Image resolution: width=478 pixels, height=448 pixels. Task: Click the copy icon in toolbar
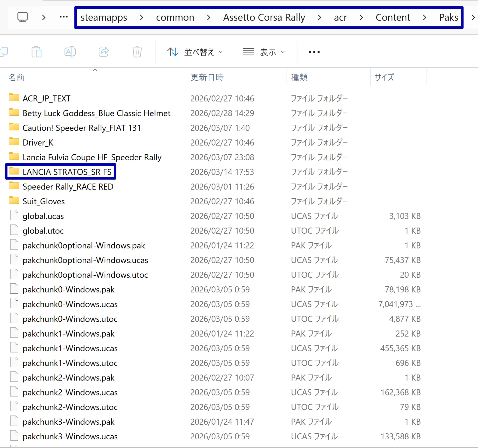4,52
